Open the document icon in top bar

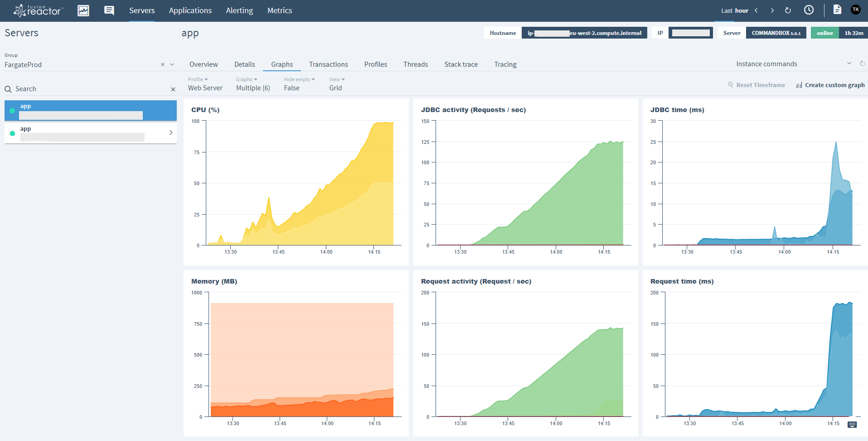[837, 10]
